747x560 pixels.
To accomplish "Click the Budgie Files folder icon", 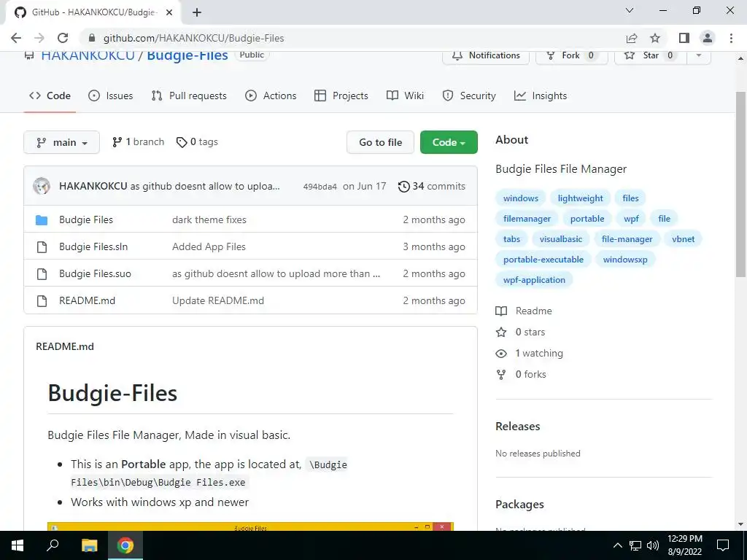I will [x=42, y=220].
